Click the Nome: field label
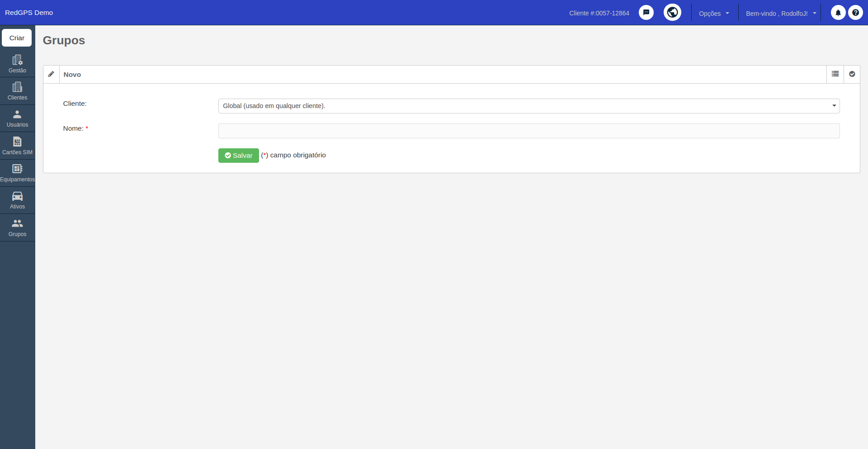The height and width of the screenshot is (449, 868). [75, 128]
